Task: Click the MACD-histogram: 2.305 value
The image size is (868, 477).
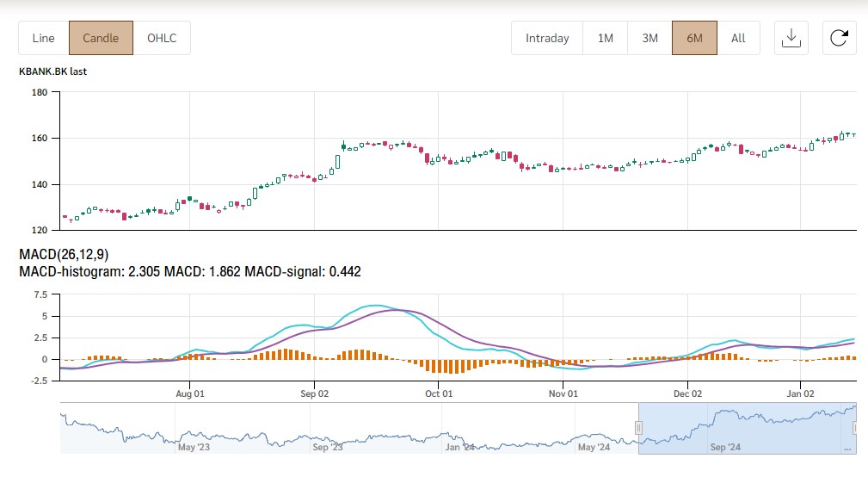Action: (89, 271)
